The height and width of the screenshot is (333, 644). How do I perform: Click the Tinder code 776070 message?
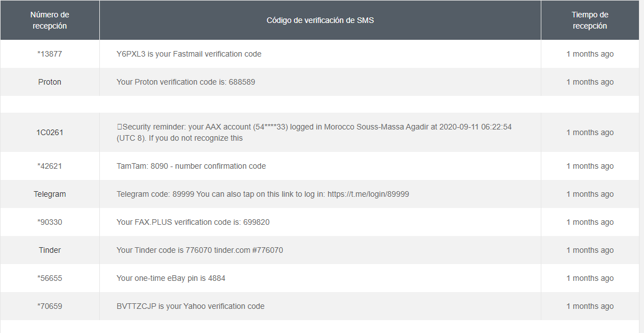tap(199, 250)
